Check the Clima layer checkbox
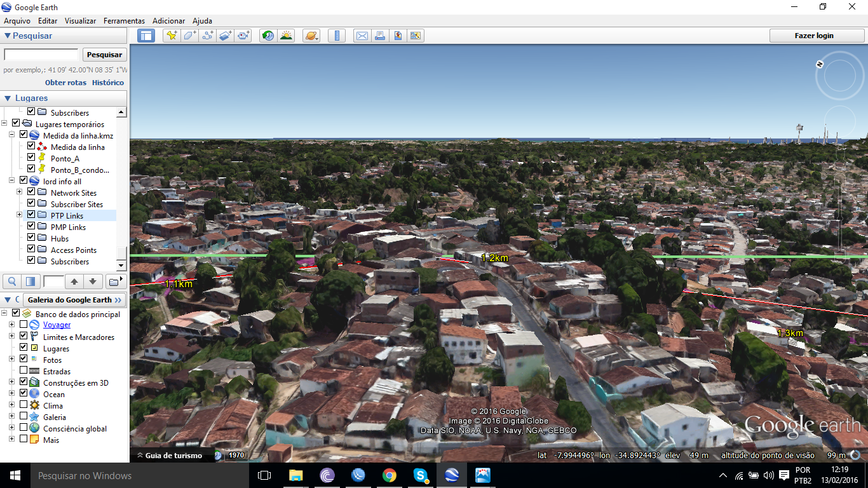This screenshot has height=488, width=868. tap(24, 405)
